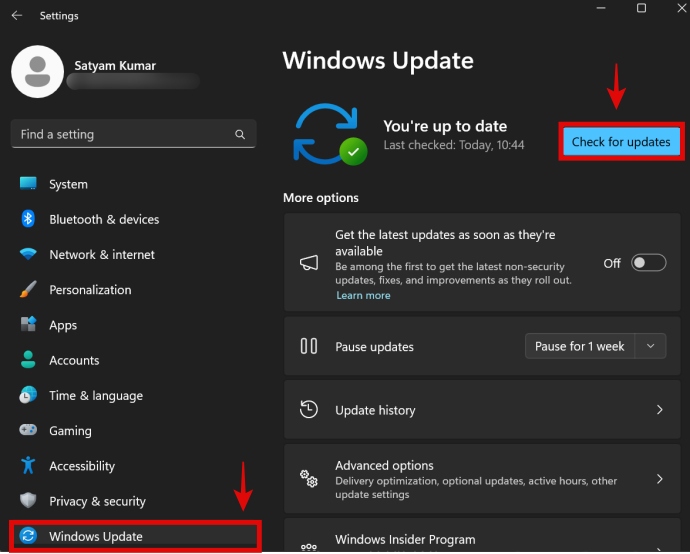The width and height of the screenshot is (690, 554).
Task: Click the Apps icon in sidebar
Action: pos(28,324)
